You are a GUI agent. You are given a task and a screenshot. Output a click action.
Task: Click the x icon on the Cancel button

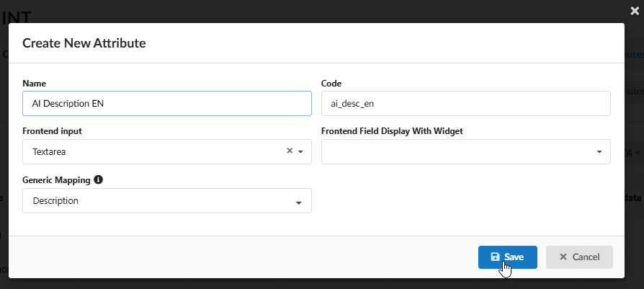coord(563,257)
